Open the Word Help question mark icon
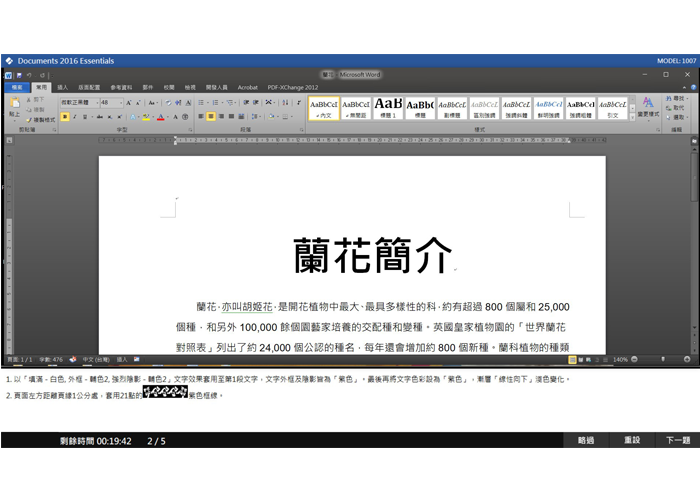 690,87
